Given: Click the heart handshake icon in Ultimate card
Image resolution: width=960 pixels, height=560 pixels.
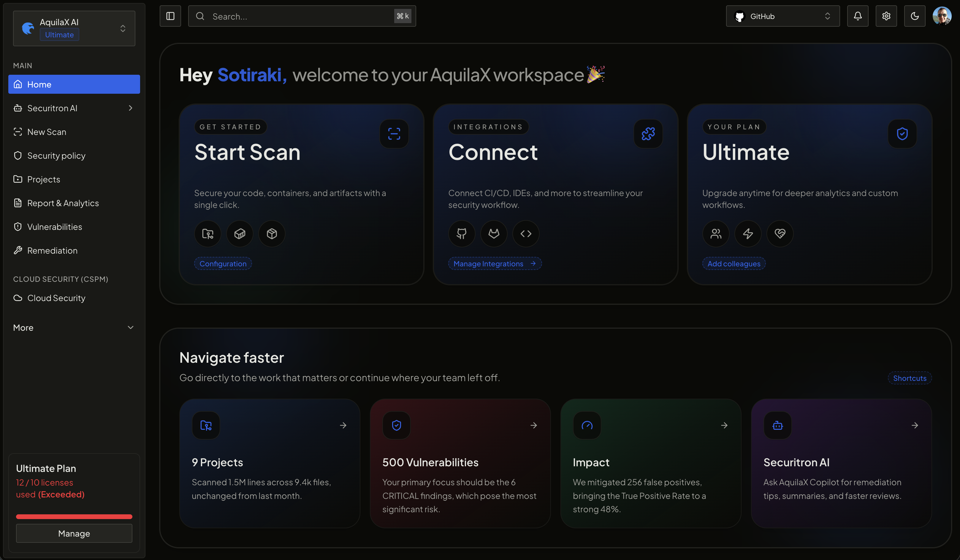Looking at the screenshot, I should (x=780, y=233).
